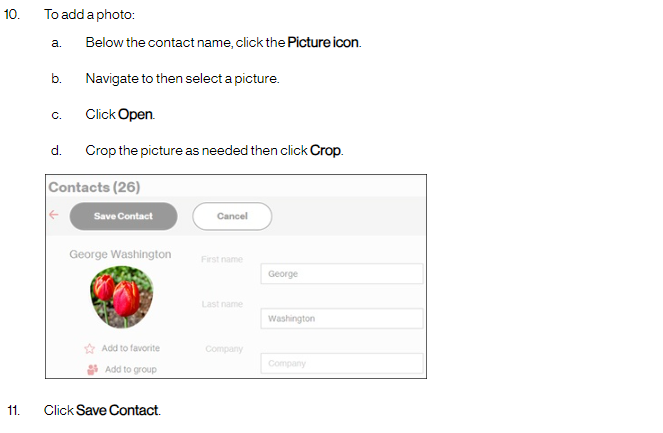This screenshot has height=433, width=663.
Task: Click the Last name label
Action: [x=222, y=304]
